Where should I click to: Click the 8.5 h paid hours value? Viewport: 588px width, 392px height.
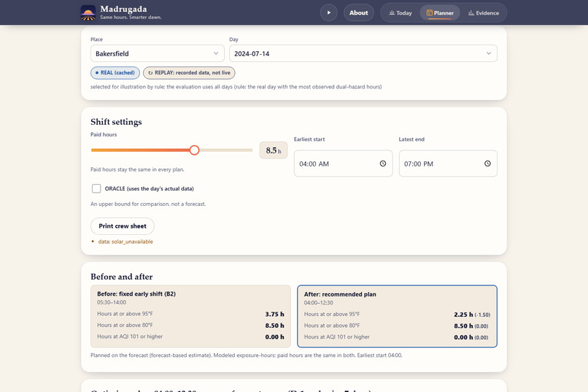(274, 150)
